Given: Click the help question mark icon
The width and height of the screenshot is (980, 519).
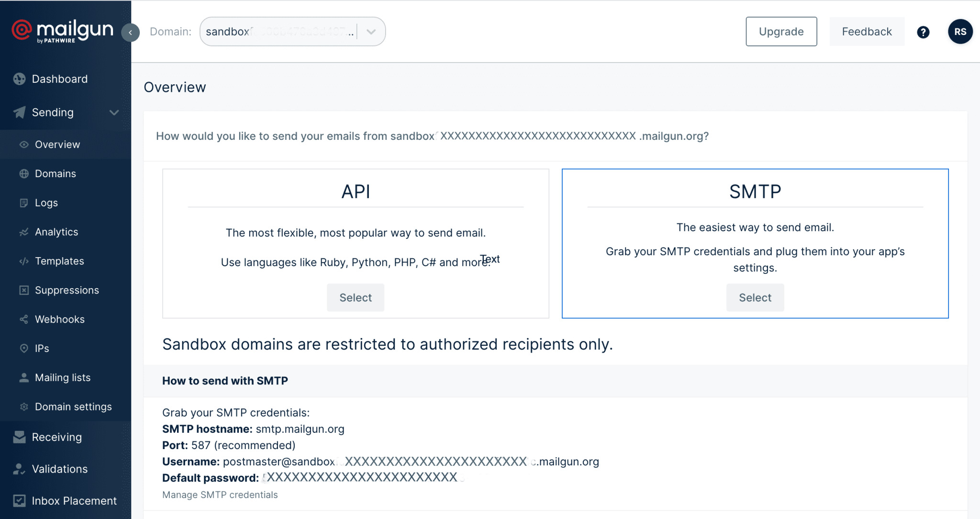Looking at the screenshot, I should click(924, 32).
